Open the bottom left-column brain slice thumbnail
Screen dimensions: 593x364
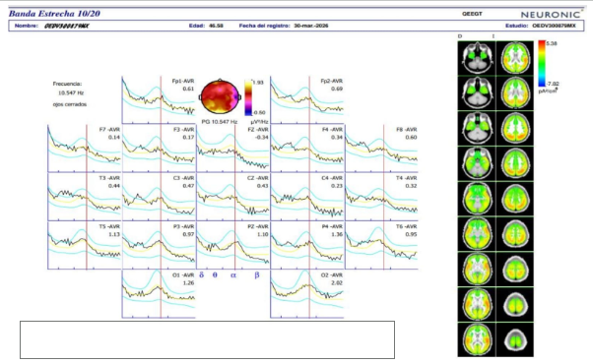pyautogui.click(x=477, y=339)
